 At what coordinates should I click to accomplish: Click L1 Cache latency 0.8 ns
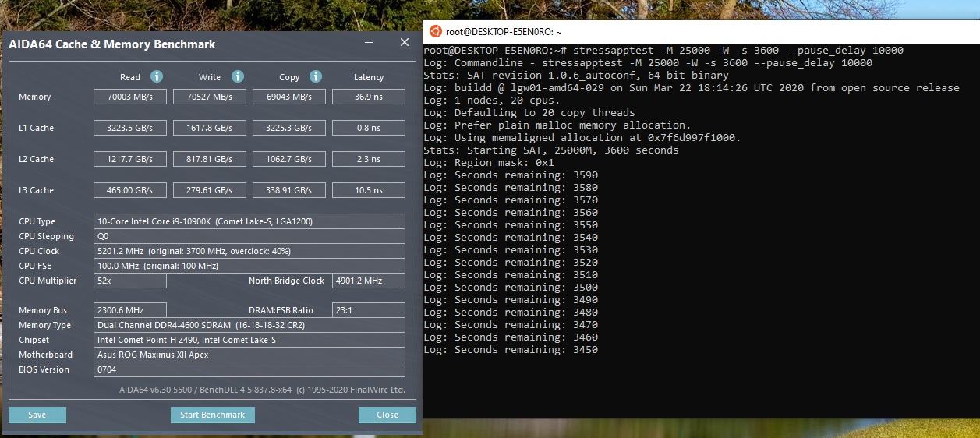click(369, 128)
